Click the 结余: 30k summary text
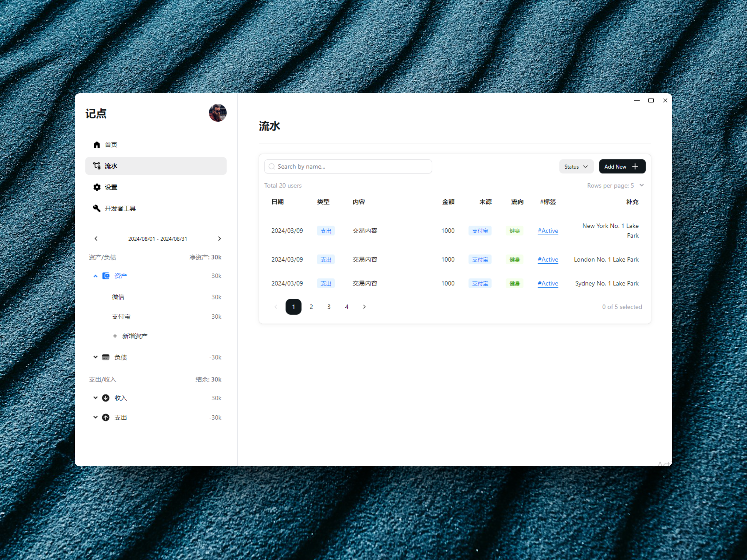The width and height of the screenshot is (747, 560). [208, 379]
